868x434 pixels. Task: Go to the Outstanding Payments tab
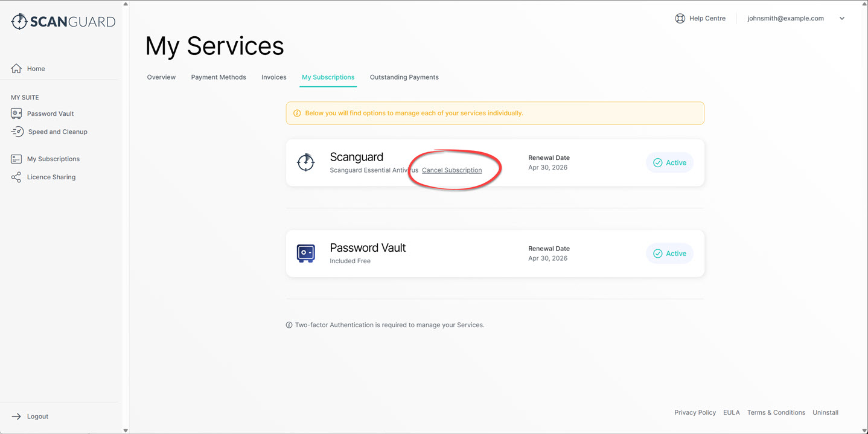404,77
